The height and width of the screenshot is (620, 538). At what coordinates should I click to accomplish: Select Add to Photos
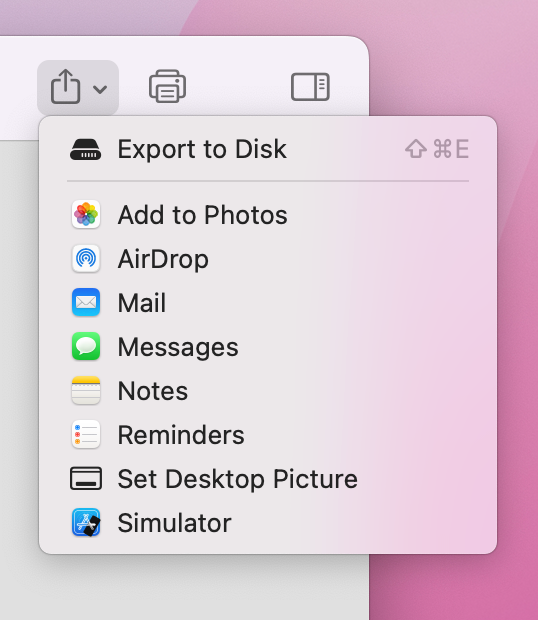pos(268,215)
